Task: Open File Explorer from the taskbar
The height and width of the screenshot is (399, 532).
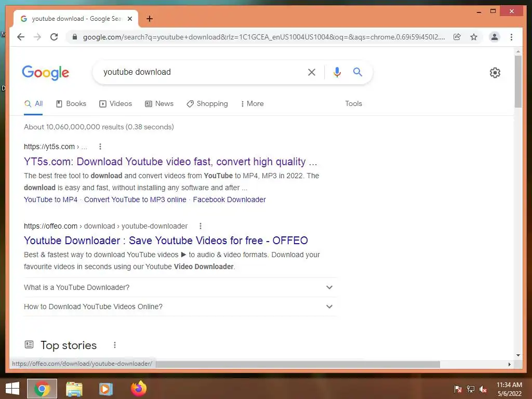Action: (x=74, y=389)
